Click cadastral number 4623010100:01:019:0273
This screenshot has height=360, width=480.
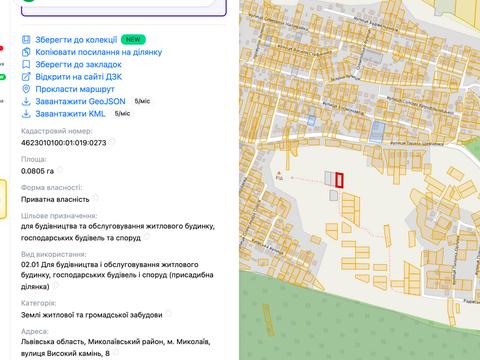64,143
